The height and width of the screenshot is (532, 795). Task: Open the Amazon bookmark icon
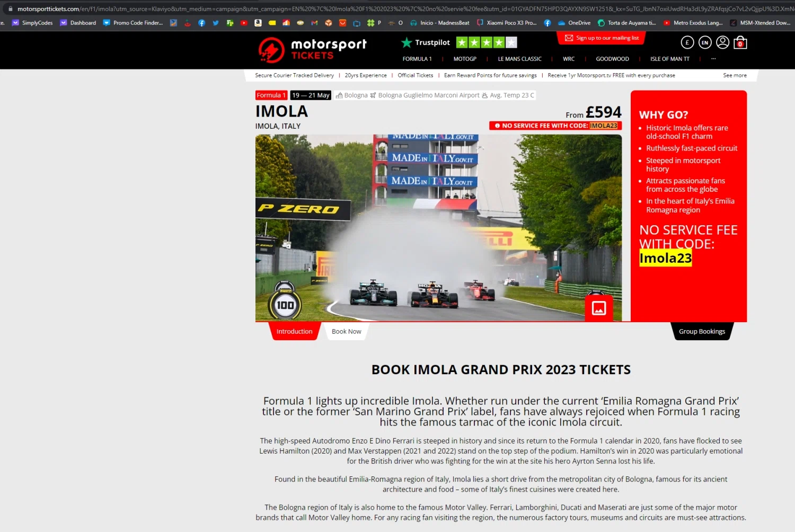pos(258,23)
